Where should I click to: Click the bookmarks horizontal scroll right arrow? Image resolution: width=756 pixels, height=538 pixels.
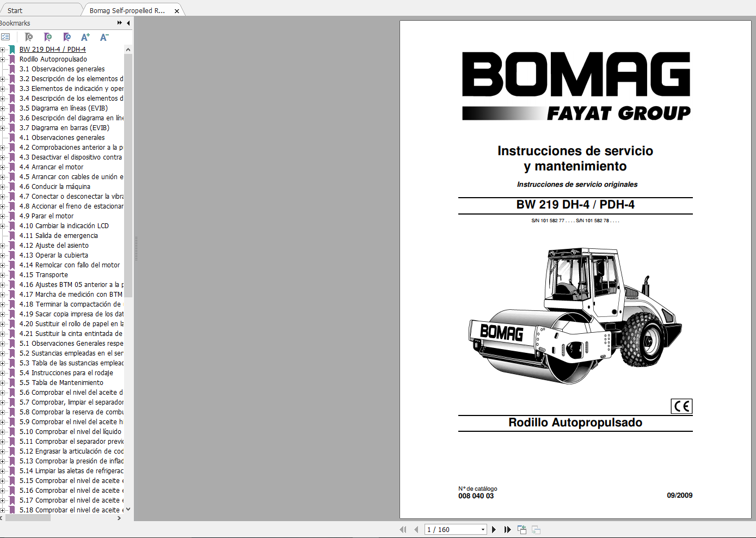(119, 518)
